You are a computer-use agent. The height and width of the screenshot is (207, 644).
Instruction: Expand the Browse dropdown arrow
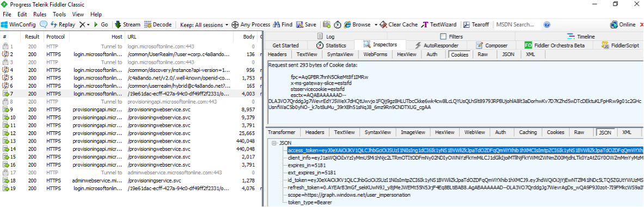(x=376, y=25)
